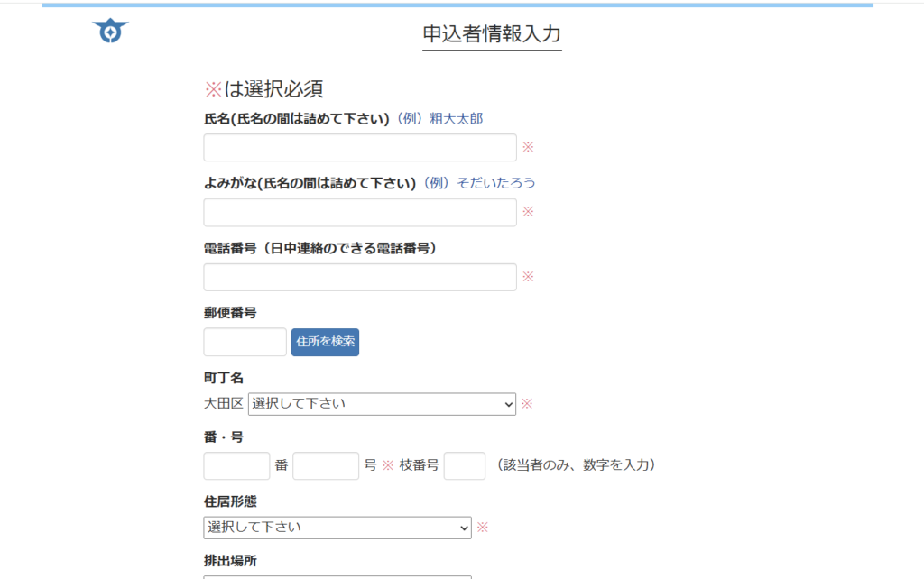Viewport: 924px width, 579px height.
Task: Click the 号 house number field
Action: pyautogui.click(x=326, y=466)
